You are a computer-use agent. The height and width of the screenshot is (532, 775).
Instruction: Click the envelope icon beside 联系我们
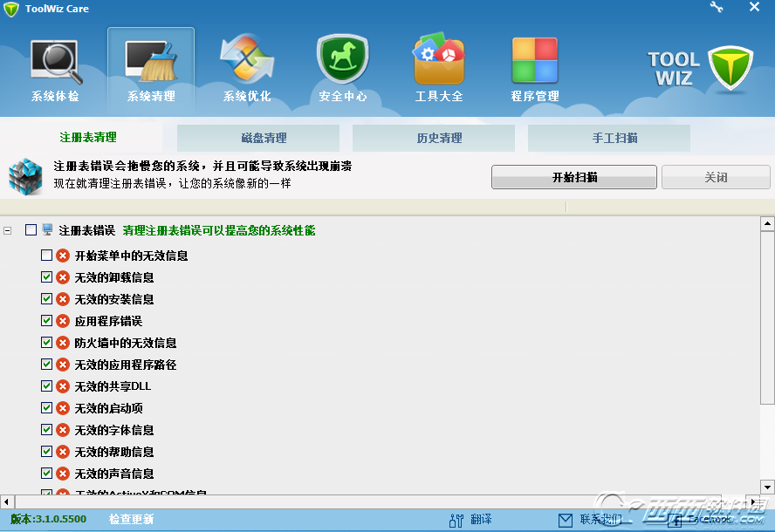[x=565, y=520]
